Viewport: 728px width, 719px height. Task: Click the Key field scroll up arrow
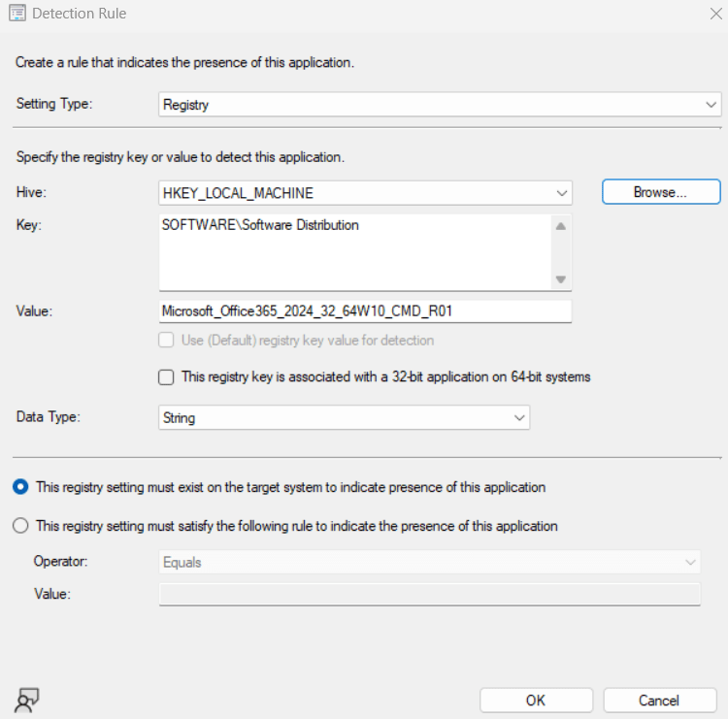tap(561, 226)
